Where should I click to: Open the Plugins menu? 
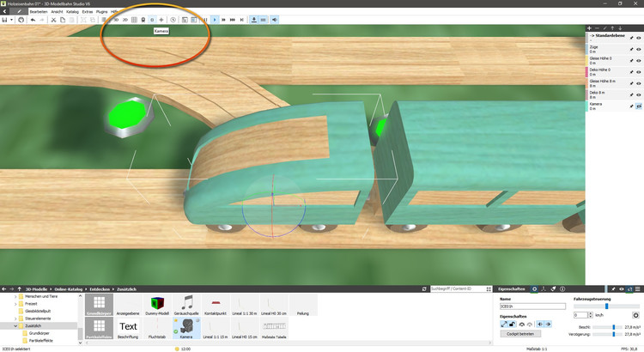pos(102,11)
